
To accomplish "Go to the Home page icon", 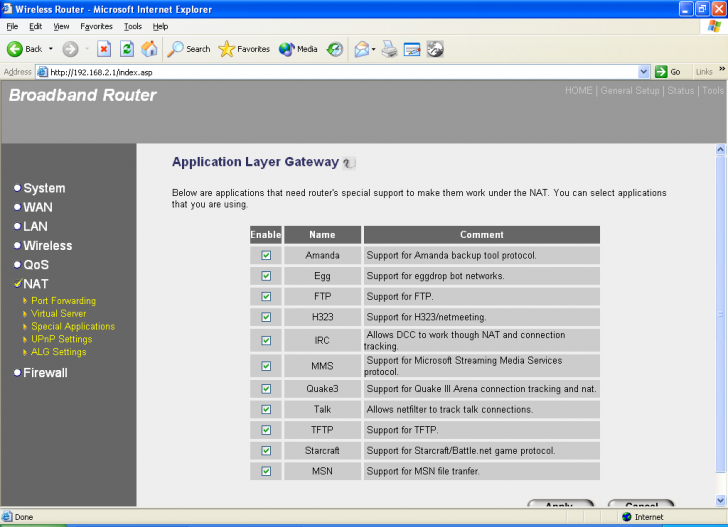I will [x=150, y=49].
